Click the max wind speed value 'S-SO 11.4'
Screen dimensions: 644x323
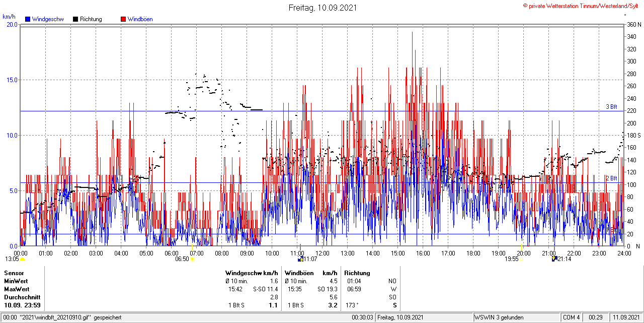(266, 289)
